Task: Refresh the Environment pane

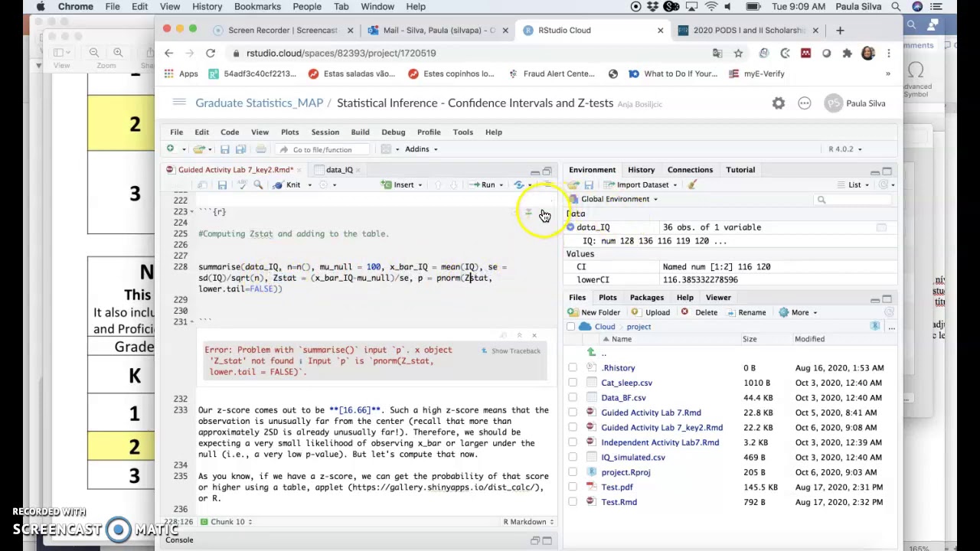Action: tap(884, 184)
